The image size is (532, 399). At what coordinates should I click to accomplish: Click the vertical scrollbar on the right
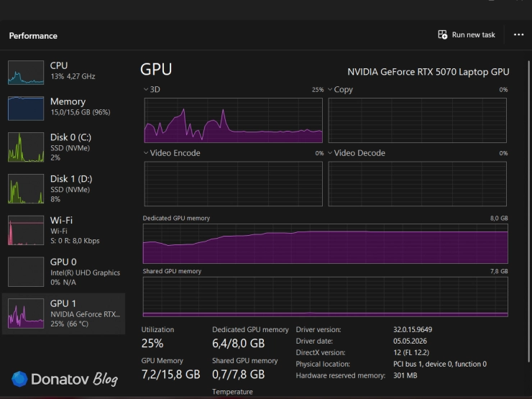tap(528, 211)
